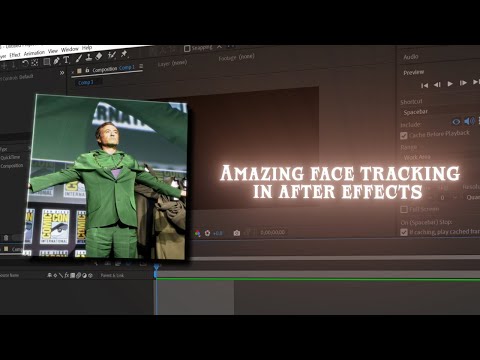This screenshot has height=360, width=480.
Task: Open the Composition panel hamburger menu
Action: click(141, 66)
